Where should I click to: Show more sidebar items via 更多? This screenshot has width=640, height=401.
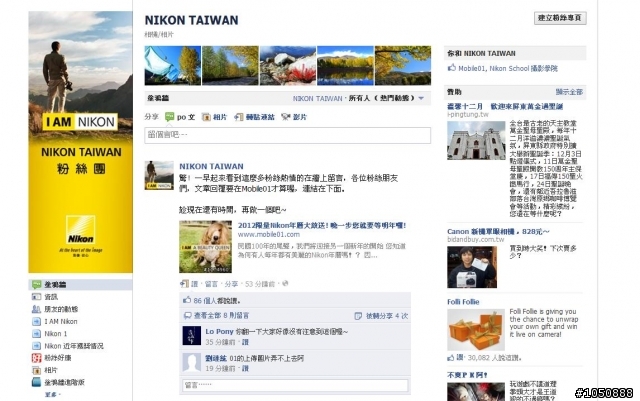pyautogui.click(x=52, y=395)
